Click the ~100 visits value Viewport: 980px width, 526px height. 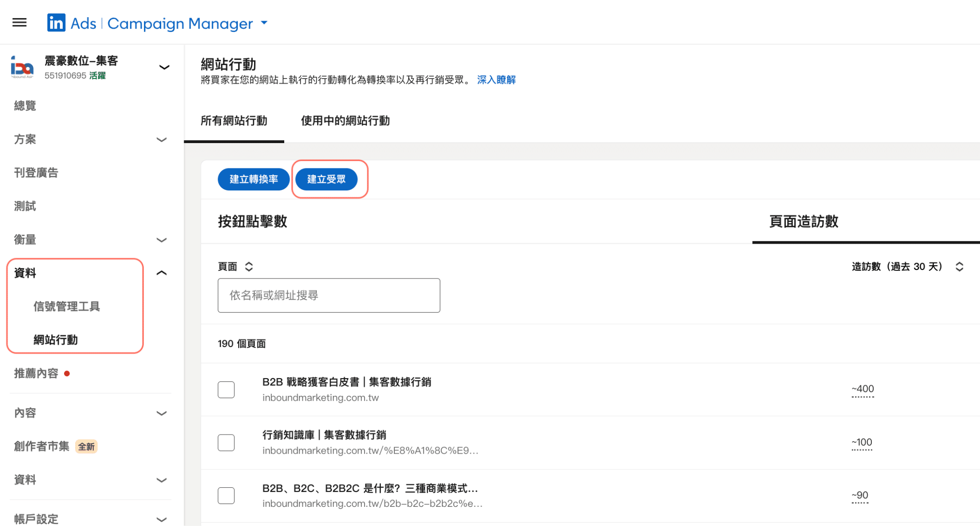click(x=862, y=442)
